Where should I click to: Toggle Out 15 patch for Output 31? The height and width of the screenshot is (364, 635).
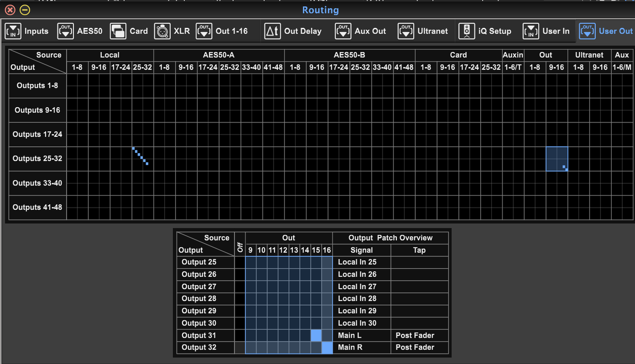[316, 335]
